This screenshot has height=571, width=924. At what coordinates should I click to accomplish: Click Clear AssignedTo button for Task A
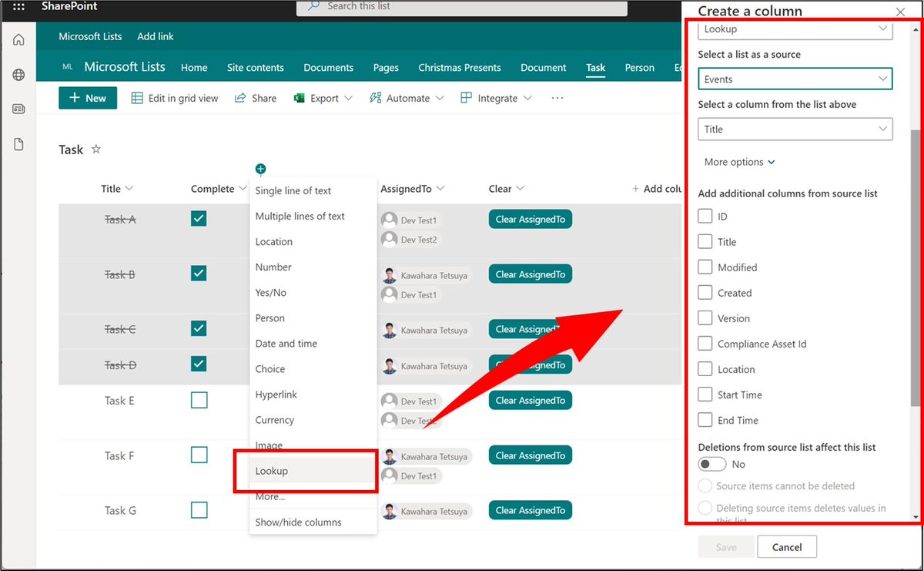[531, 220]
